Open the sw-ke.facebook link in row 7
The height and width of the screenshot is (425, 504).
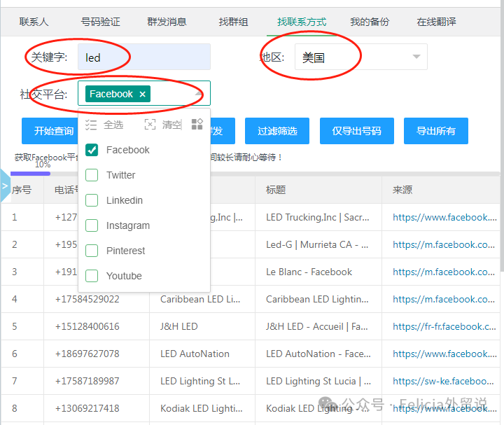(x=443, y=382)
